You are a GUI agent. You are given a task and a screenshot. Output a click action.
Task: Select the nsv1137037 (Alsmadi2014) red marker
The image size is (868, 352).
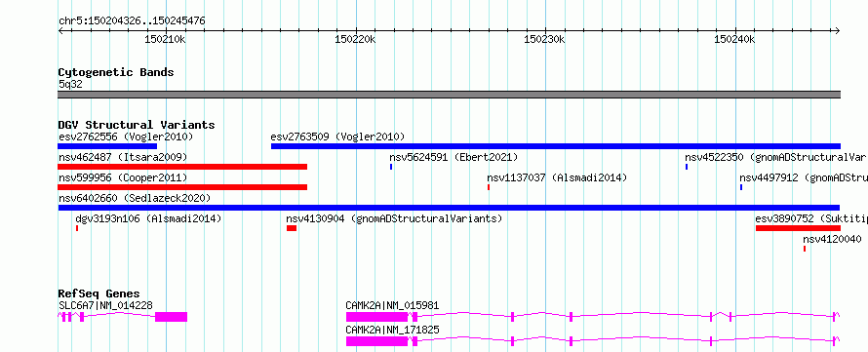pos(489,187)
